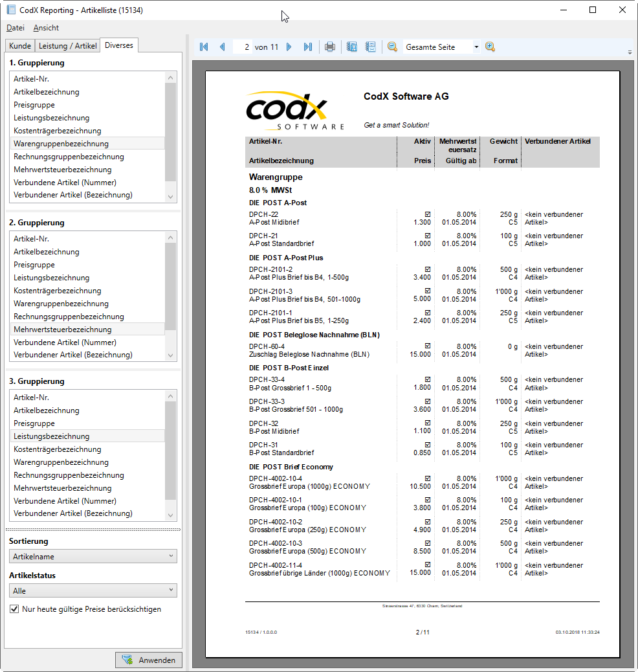Select Preisgruppe in 3. Gruppierung list
638x672 pixels.
[87, 423]
